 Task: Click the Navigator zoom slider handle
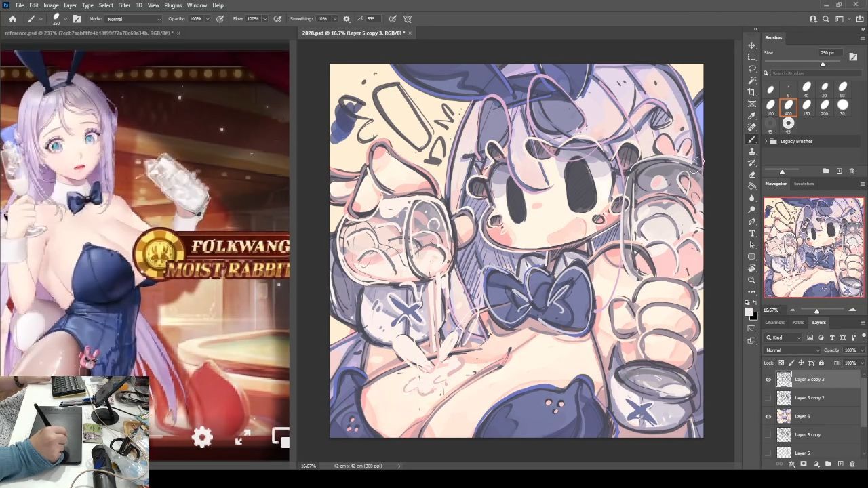tap(816, 310)
